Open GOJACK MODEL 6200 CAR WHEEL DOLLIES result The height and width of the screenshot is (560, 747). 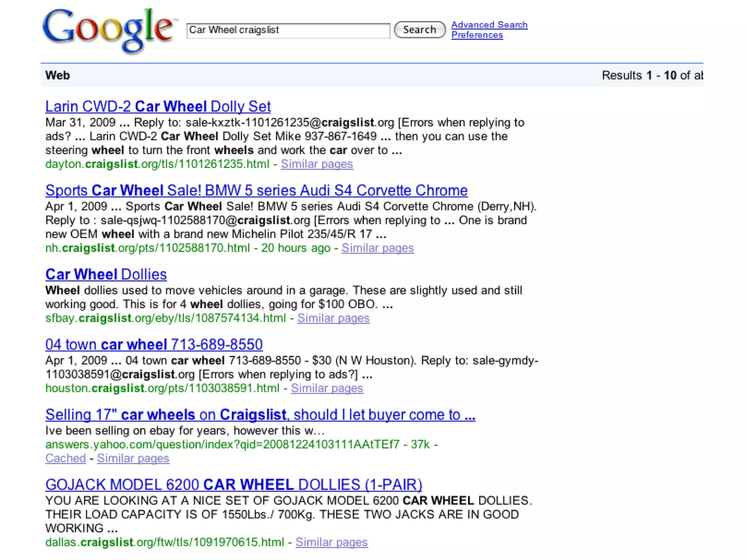(233, 485)
